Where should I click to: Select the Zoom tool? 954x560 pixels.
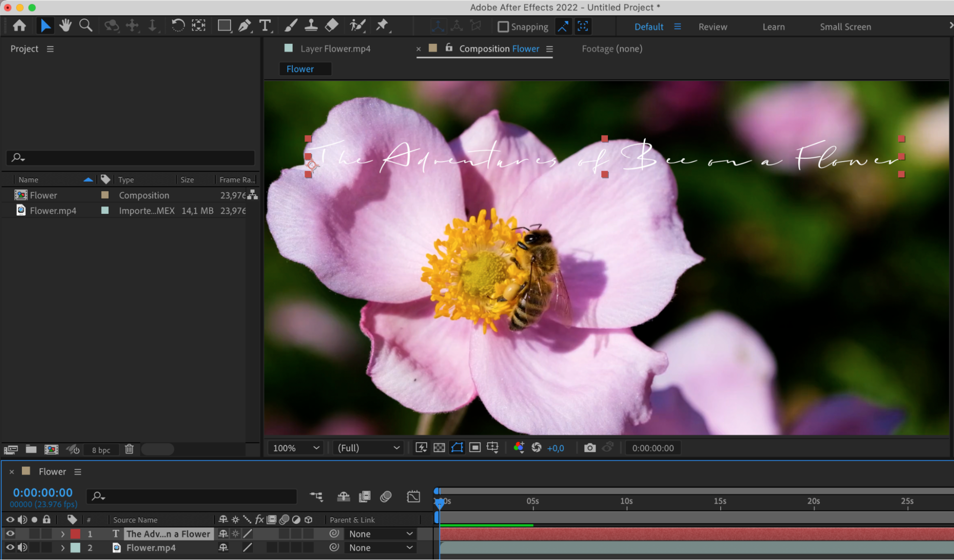pos(86,26)
